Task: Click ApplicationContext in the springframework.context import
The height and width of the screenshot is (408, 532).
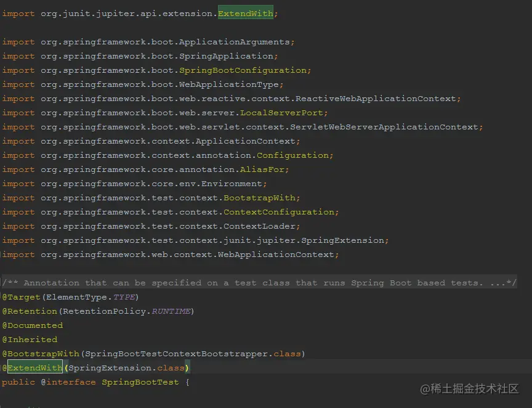Action: pyautogui.click(x=246, y=141)
